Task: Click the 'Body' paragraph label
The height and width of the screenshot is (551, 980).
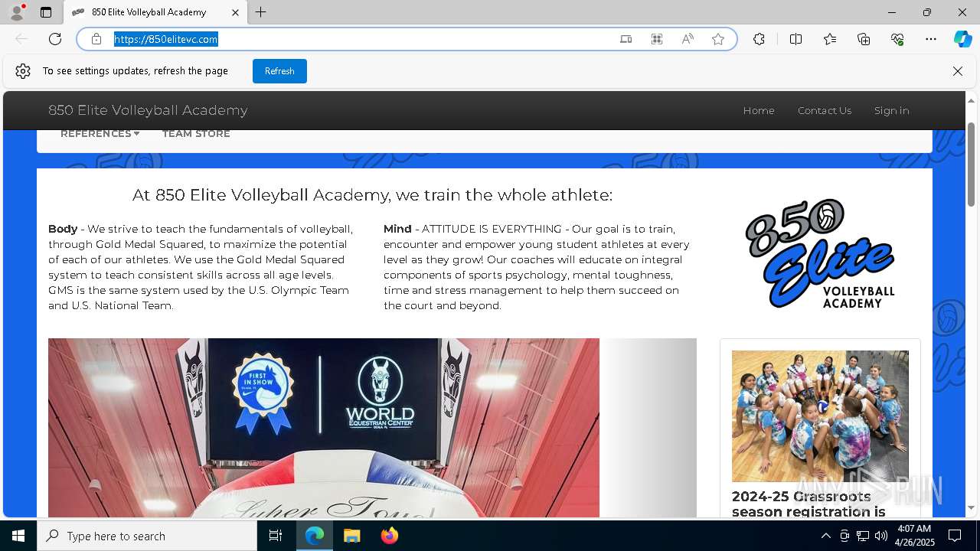Action: pos(63,229)
